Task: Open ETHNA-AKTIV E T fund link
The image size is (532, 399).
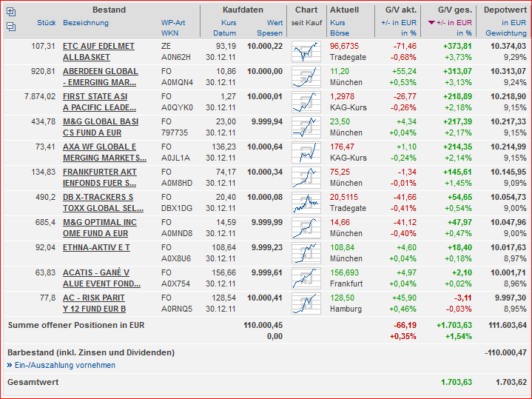Action: click(x=96, y=247)
